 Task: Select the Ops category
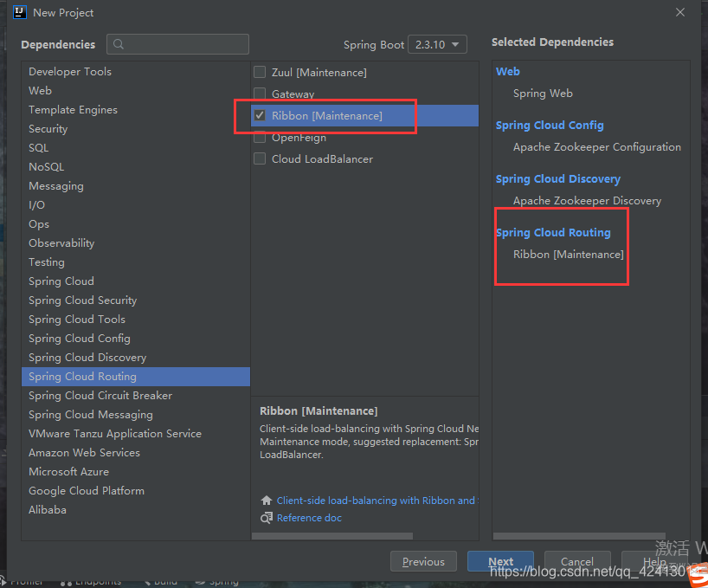136,224
